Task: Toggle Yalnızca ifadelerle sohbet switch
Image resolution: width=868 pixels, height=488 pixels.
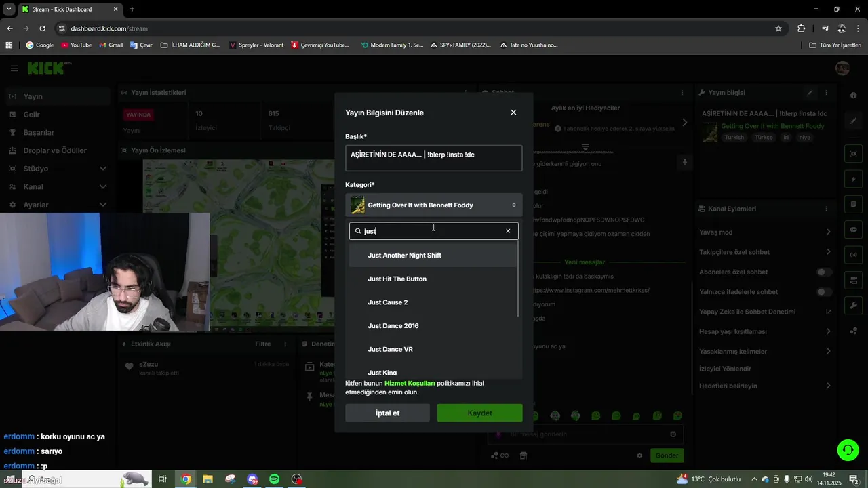Action: pos(824,292)
